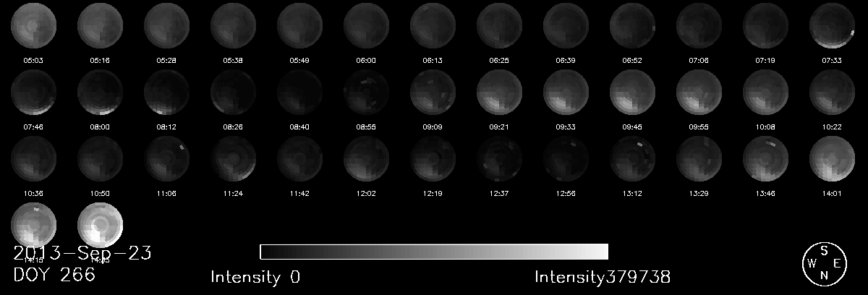
Task: Open the polar image above 07:46
Action: (x=34, y=93)
